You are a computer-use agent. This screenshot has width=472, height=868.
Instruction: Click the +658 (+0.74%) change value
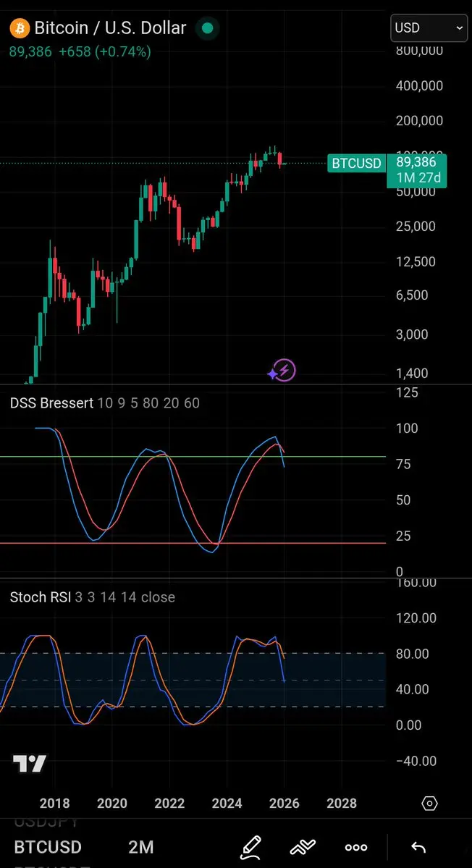[x=104, y=52]
